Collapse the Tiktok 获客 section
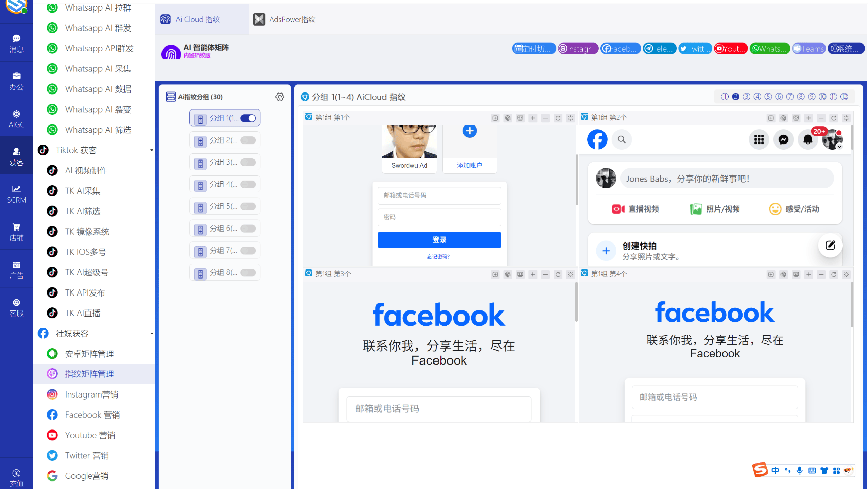 [x=152, y=150]
